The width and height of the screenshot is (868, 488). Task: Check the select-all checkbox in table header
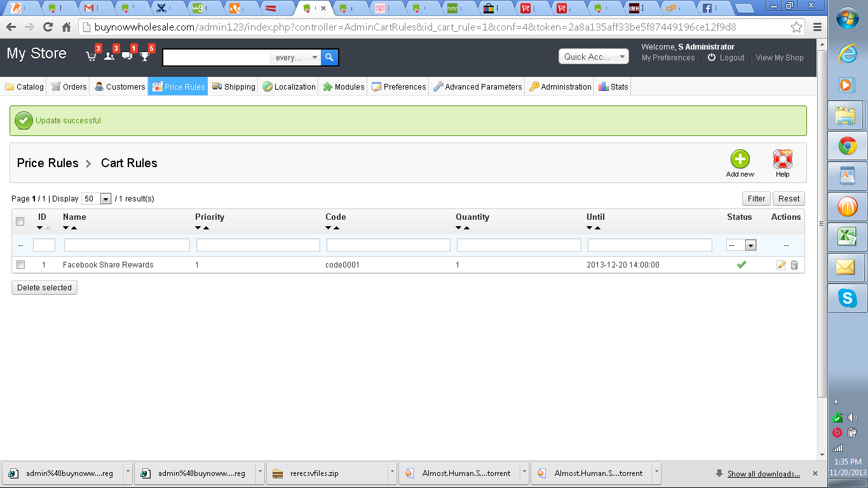[x=20, y=221]
